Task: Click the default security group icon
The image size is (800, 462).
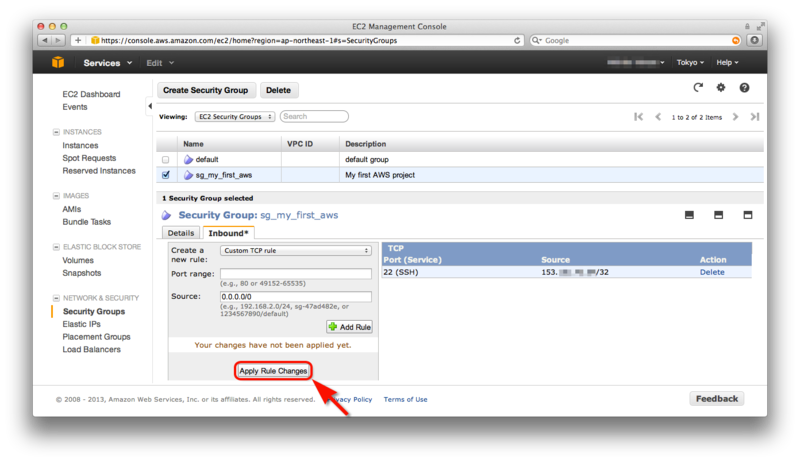Action: click(188, 160)
